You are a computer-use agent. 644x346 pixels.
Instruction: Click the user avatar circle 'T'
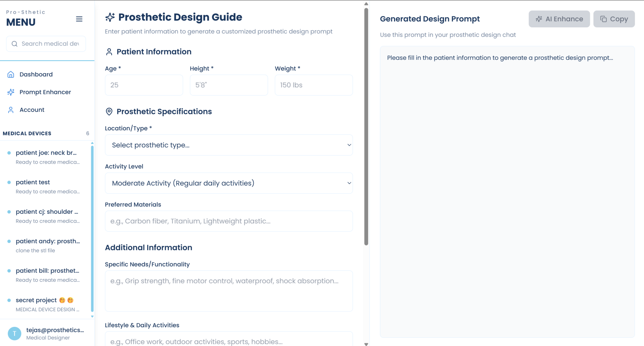pos(14,333)
